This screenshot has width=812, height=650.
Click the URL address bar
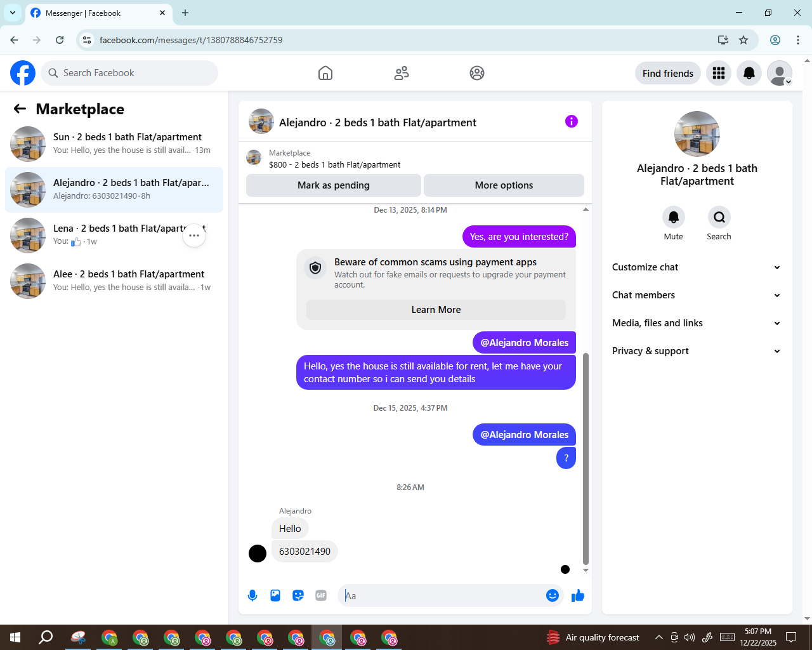coord(406,40)
